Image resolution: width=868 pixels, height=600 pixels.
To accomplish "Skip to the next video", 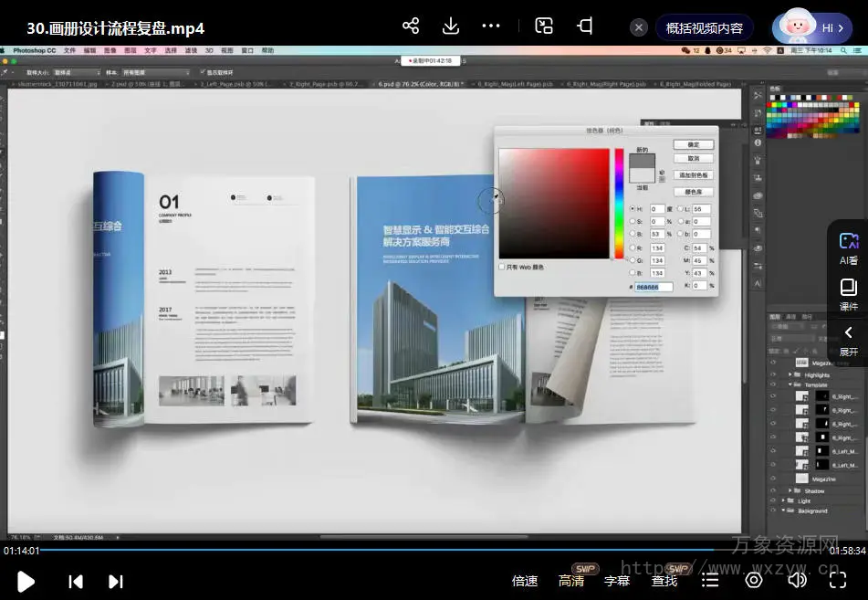I will pos(116,581).
